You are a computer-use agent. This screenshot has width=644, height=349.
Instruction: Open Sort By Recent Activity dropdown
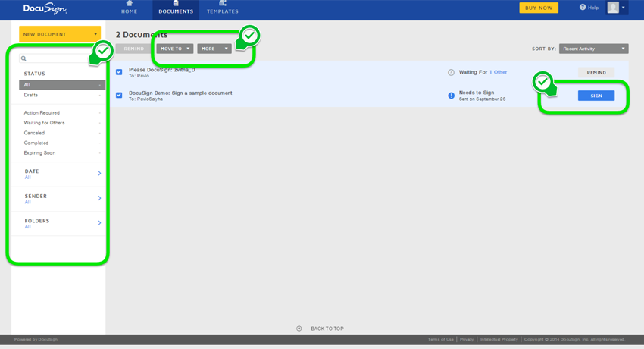[x=593, y=49]
